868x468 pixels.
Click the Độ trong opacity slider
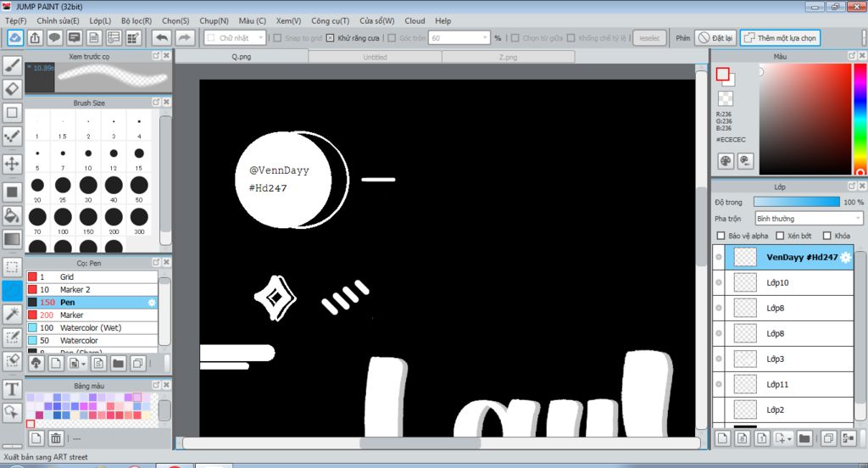(797, 202)
